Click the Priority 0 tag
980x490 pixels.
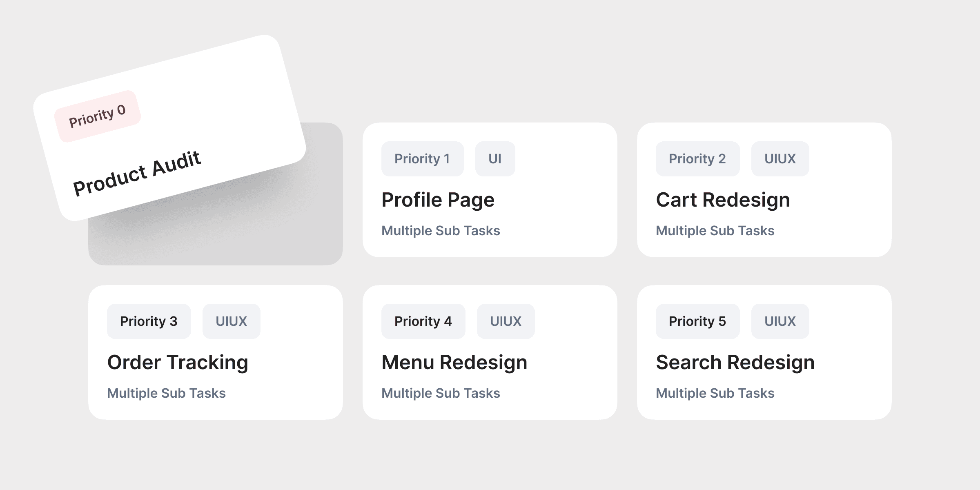tap(98, 116)
